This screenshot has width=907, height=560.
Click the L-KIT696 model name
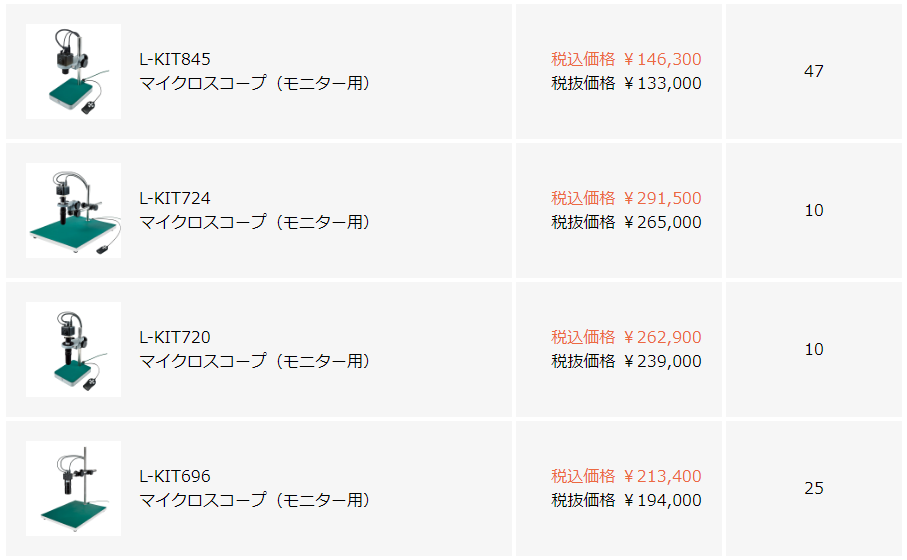[x=175, y=476]
